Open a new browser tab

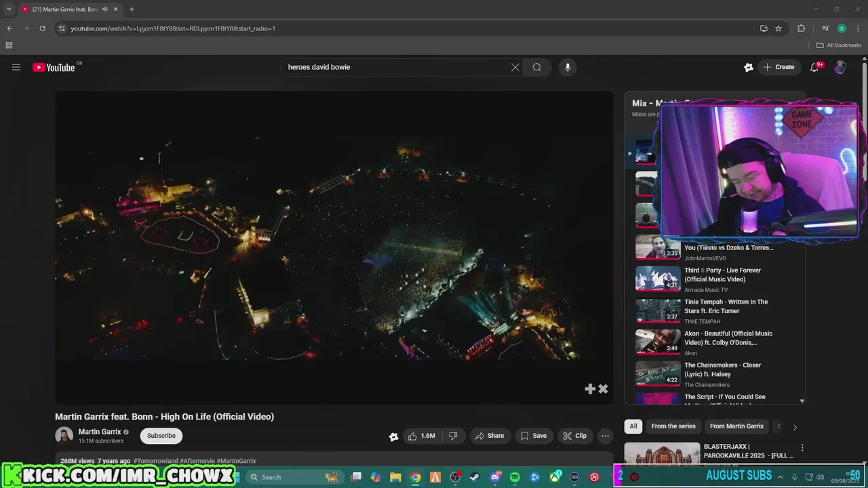coord(132,9)
